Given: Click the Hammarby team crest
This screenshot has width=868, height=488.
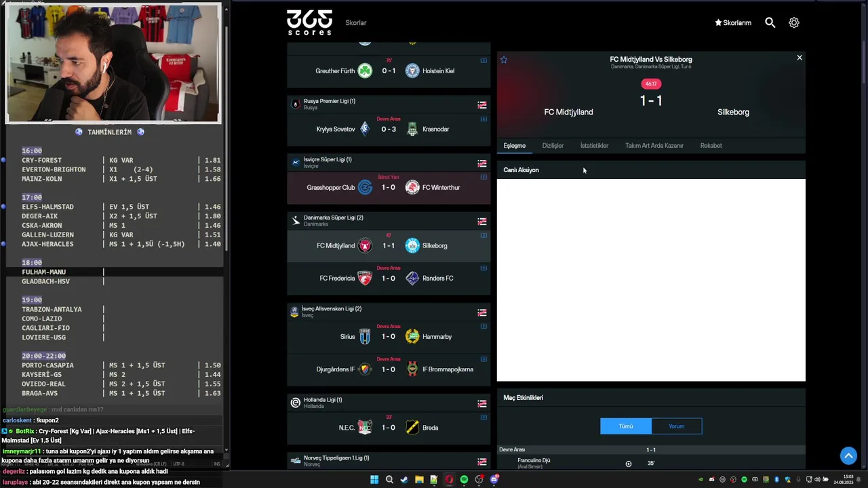Looking at the screenshot, I should 412,336.
